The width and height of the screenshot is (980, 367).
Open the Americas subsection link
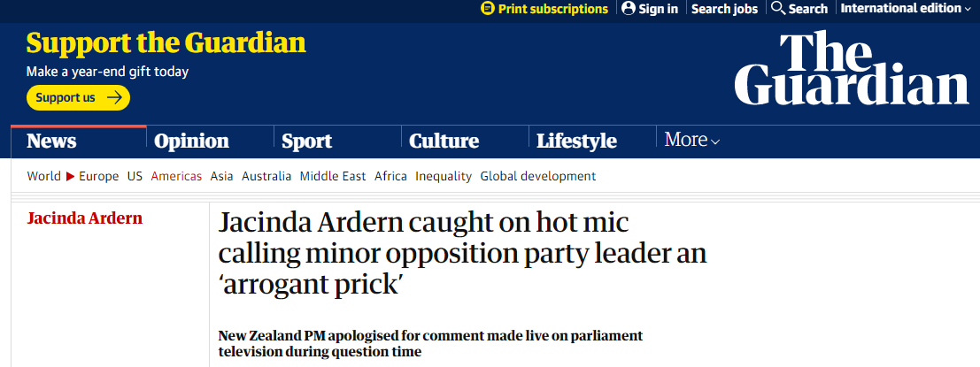pos(176,176)
